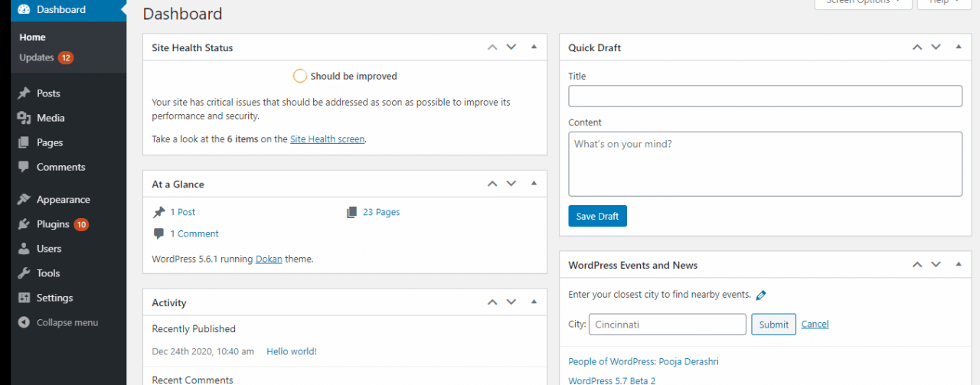Click the Settings sliders icon

[24, 298]
